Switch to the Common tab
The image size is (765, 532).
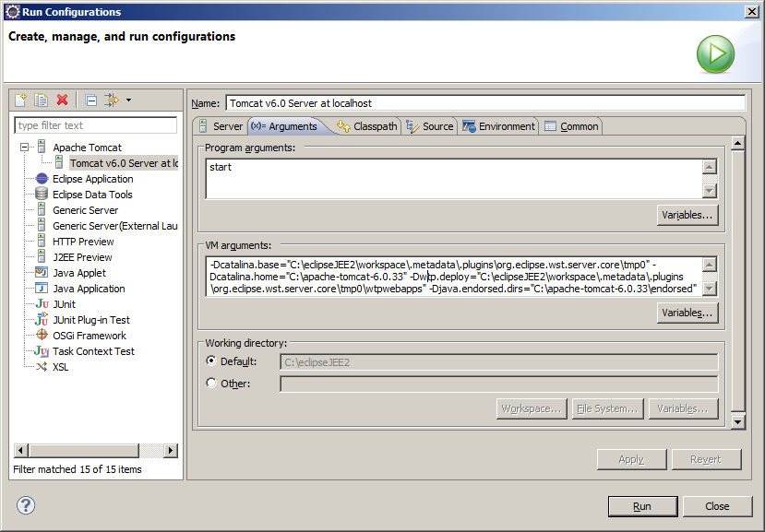(571, 126)
